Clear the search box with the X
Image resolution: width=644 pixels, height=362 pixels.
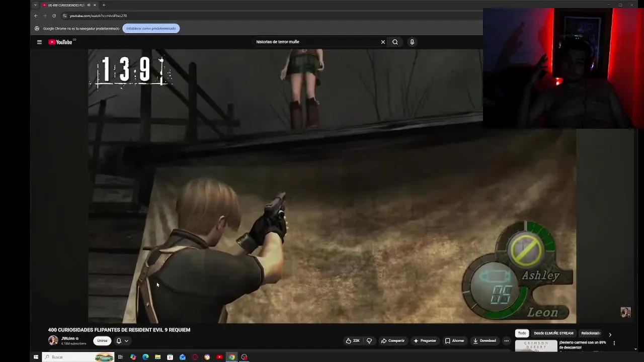click(383, 42)
